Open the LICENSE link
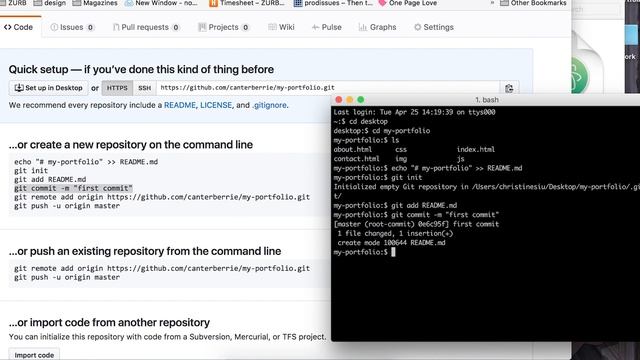This screenshot has height=360, width=640. click(216, 105)
